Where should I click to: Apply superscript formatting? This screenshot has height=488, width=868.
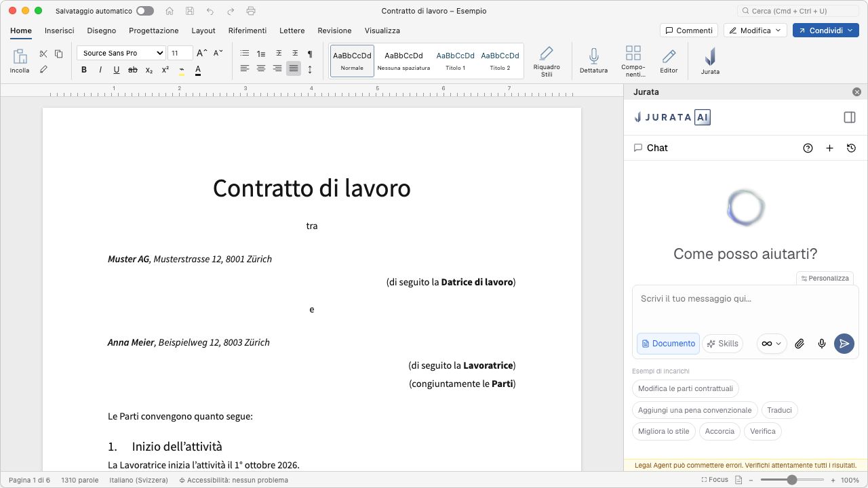[x=165, y=70]
